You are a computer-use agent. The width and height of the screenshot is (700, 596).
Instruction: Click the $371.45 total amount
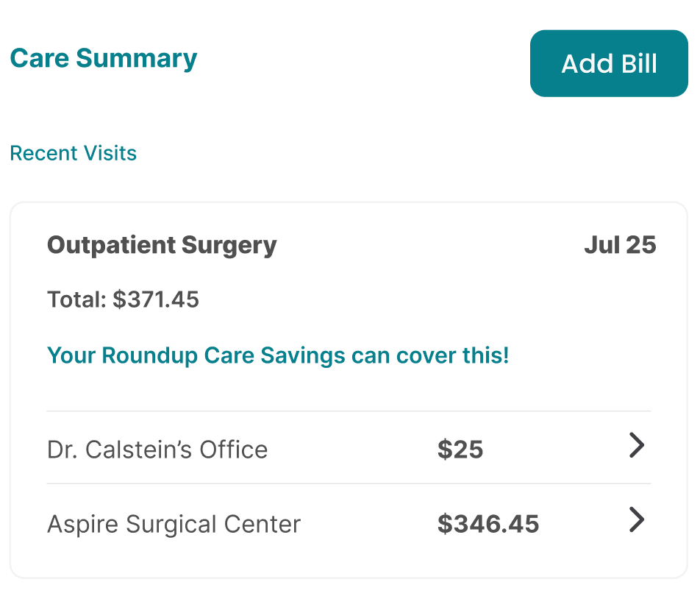coord(156,299)
